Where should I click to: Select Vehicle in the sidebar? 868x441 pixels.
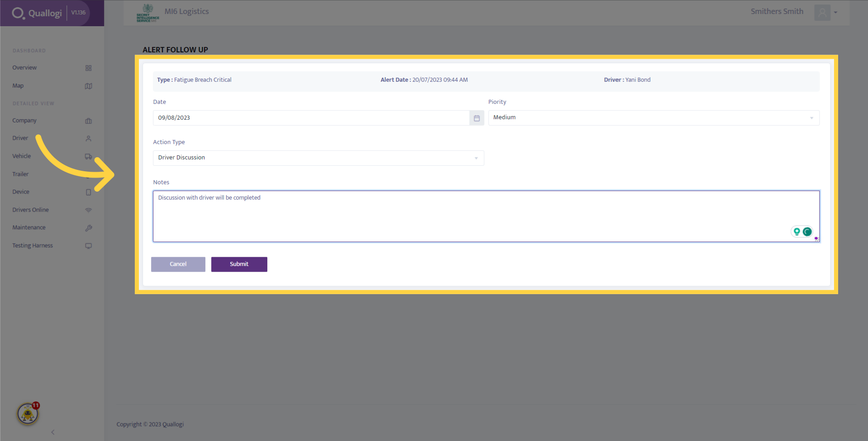click(22, 156)
